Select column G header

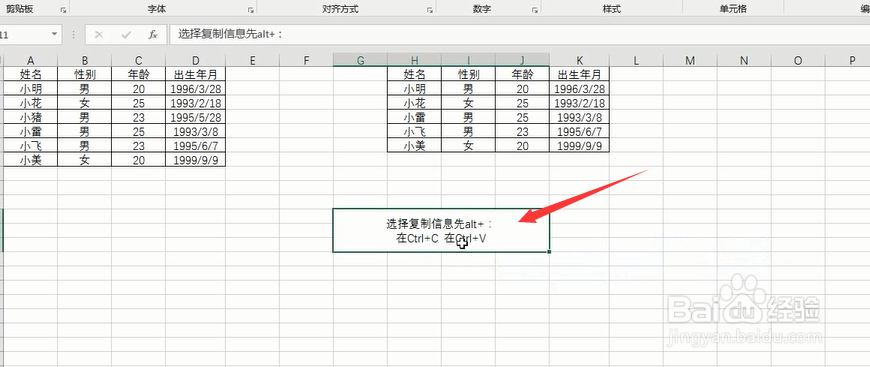(360, 61)
